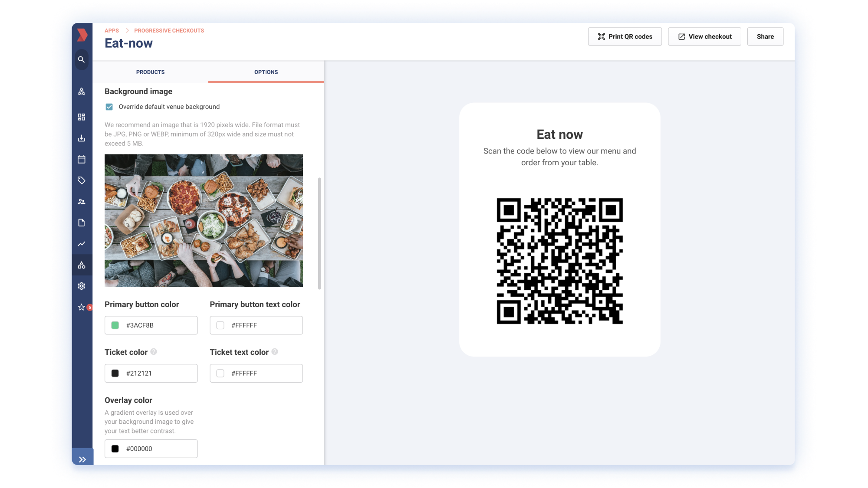Click the dark Ticket color swatch
The width and height of the screenshot is (868, 488).
click(115, 373)
